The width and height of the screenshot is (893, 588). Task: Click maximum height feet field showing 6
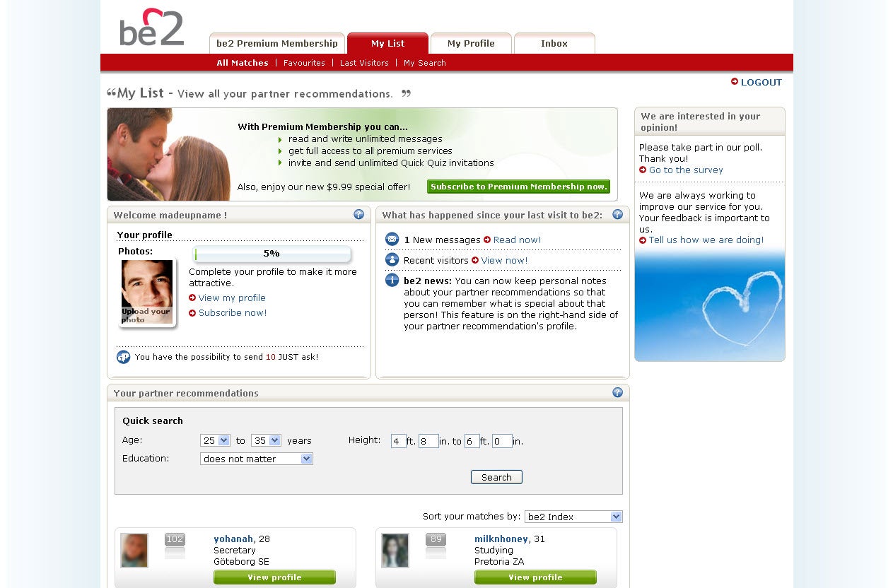click(472, 441)
